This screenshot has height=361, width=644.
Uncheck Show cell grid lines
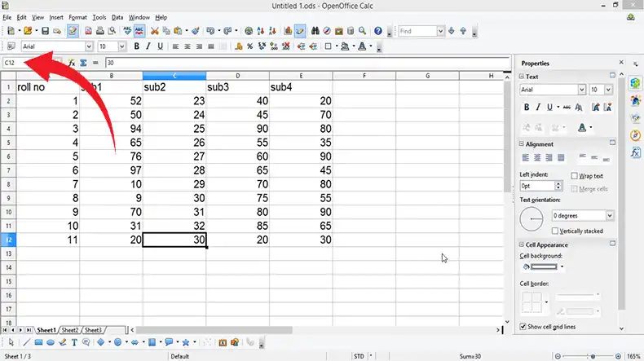[523, 327]
